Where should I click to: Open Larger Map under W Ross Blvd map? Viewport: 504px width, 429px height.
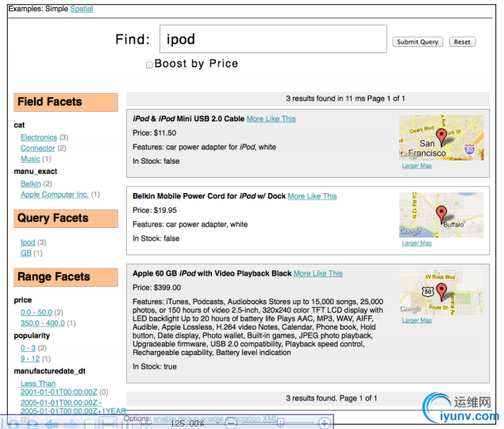(x=417, y=320)
